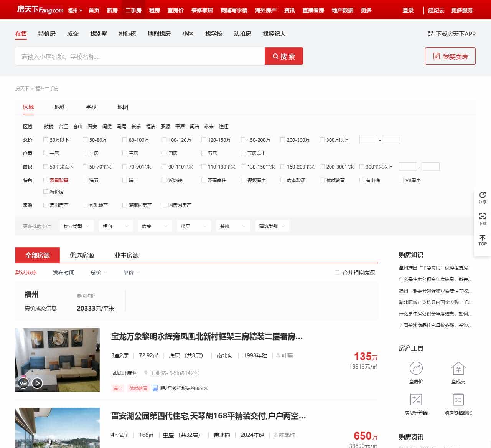Viewport: 491px width, 448px height.
Task: Jump back to TOP of page
Action: [483, 240]
